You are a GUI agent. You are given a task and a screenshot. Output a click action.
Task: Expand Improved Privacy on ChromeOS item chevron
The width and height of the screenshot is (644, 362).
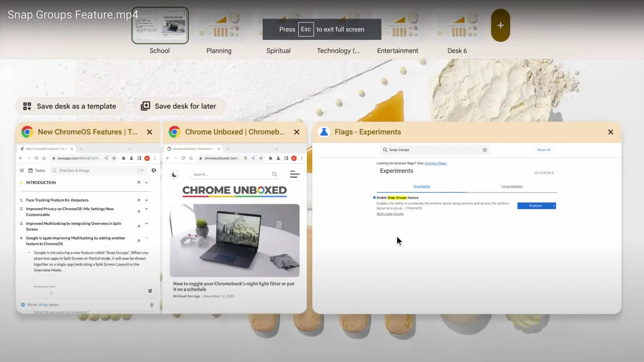[x=147, y=209]
